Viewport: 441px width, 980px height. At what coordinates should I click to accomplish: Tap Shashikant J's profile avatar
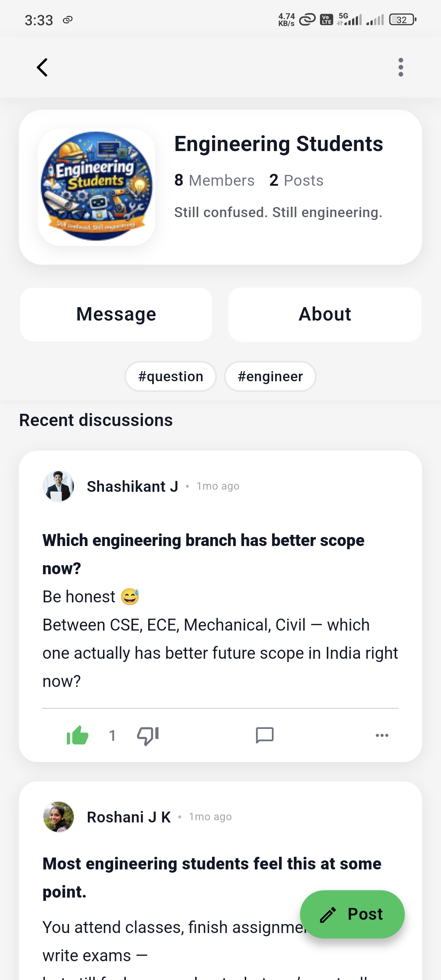click(x=58, y=486)
